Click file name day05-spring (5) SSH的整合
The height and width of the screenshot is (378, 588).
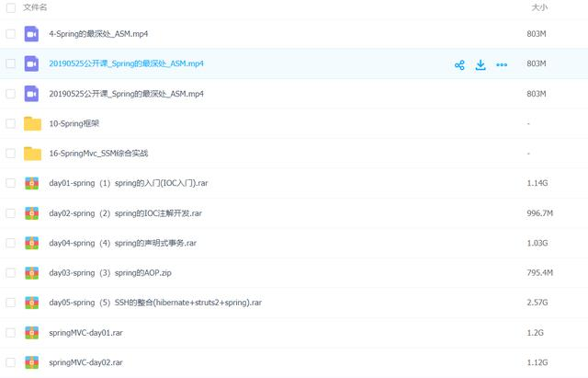(x=155, y=303)
